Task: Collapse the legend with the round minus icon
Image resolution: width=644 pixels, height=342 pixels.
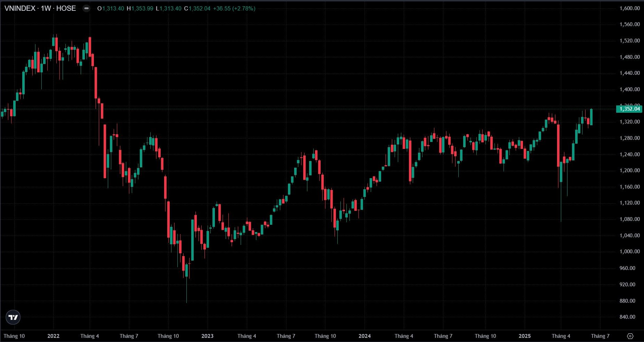Action: 86,8
